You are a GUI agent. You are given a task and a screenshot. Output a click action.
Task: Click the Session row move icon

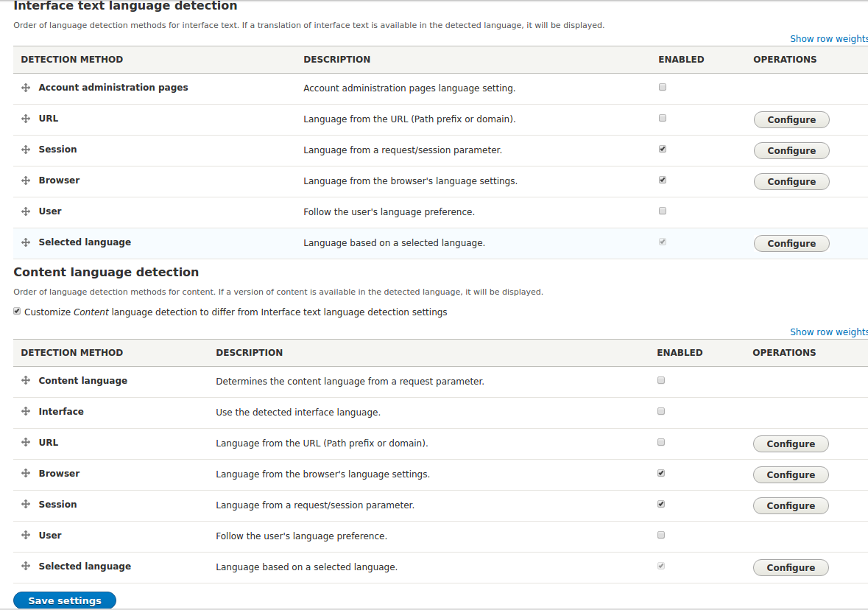tap(26, 149)
